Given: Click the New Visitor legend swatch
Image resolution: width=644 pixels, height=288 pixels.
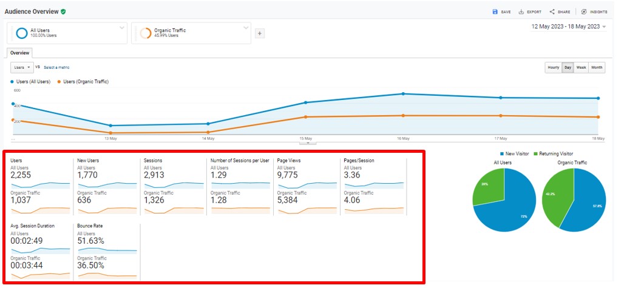Looking at the screenshot, I should pyautogui.click(x=503, y=154).
